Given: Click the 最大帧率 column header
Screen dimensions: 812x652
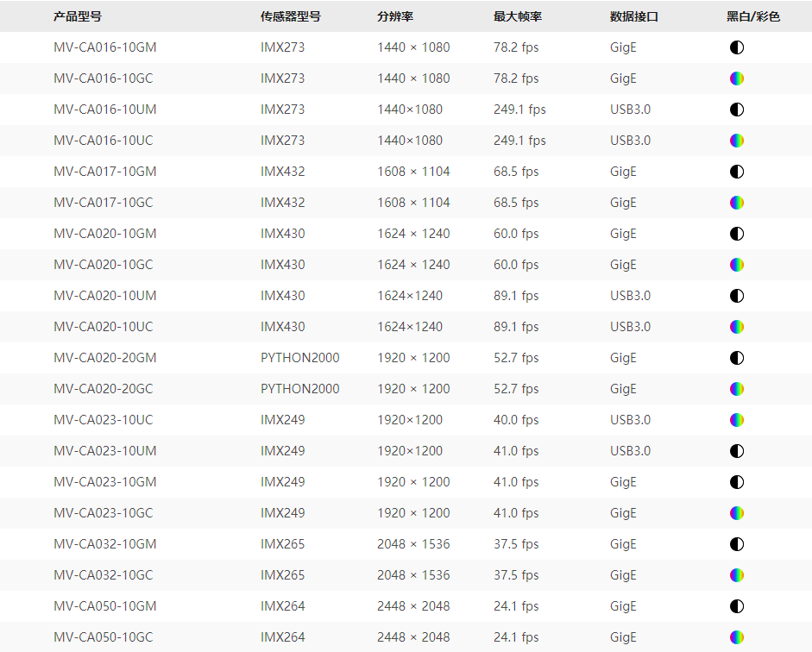Looking at the screenshot, I should (x=518, y=16).
